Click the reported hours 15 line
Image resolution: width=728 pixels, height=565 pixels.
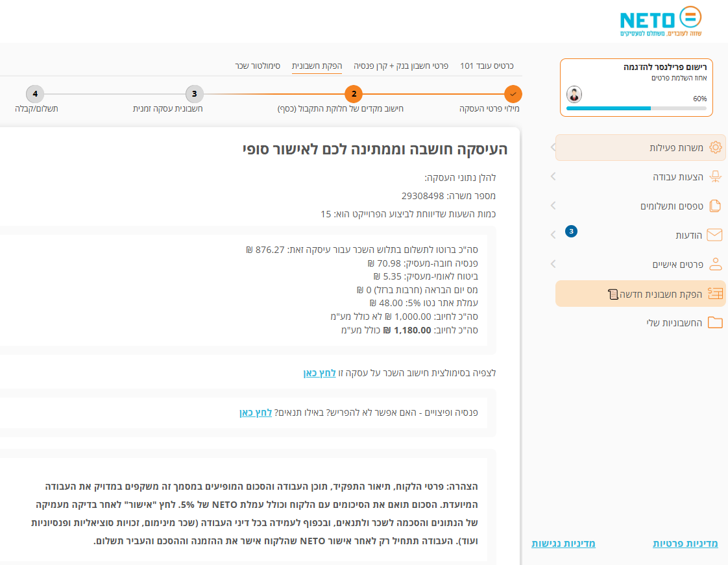[408, 214]
